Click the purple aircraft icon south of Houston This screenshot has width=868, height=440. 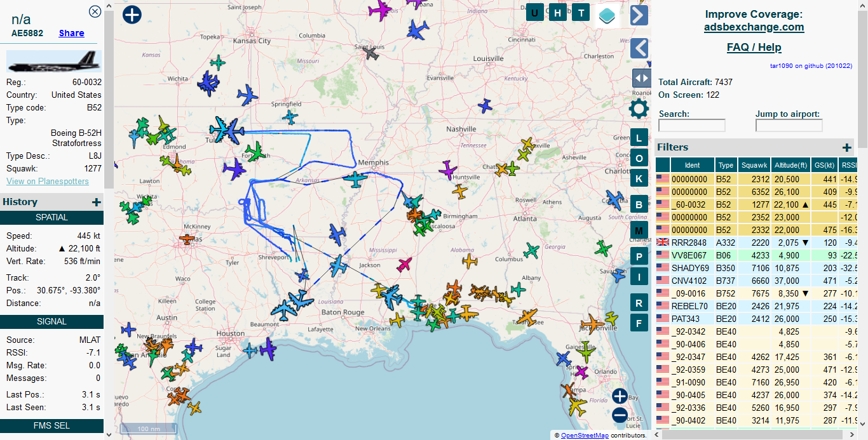tap(267, 349)
